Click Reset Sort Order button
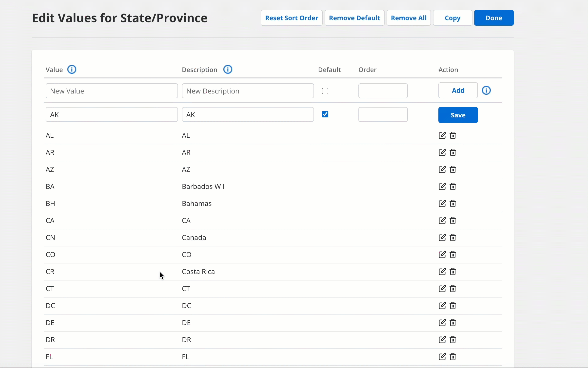 coord(292,18)
